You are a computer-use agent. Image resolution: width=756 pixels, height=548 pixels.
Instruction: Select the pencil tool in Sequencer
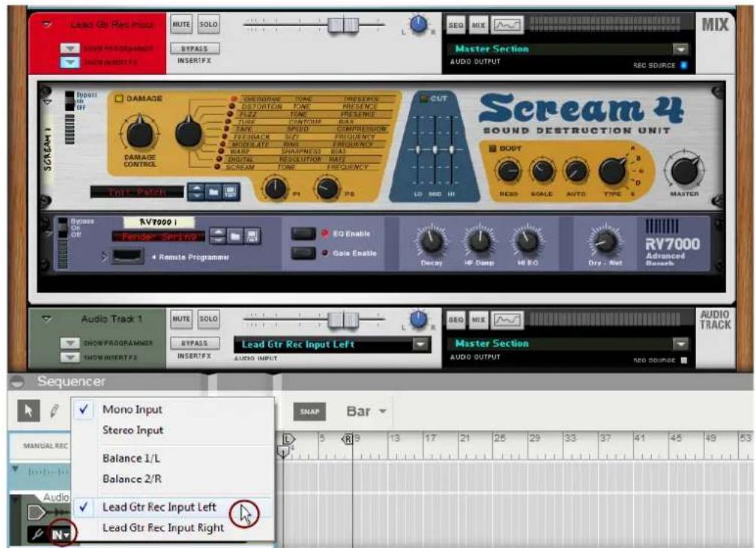(x=55, y=411)
